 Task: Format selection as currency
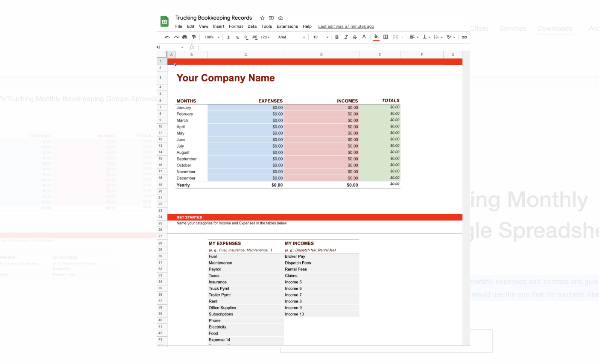click(229, 37)
